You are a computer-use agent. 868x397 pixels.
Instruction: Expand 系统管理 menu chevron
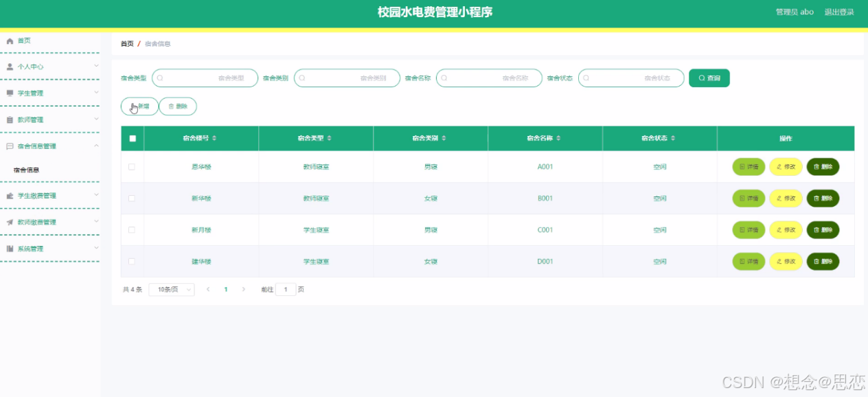click(x=96, y=248)
